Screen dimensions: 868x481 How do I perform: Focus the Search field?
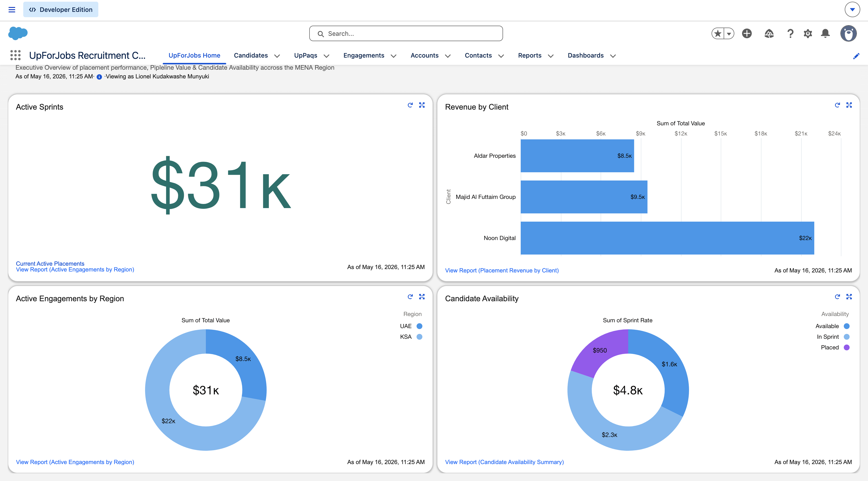tap(406, 33)
